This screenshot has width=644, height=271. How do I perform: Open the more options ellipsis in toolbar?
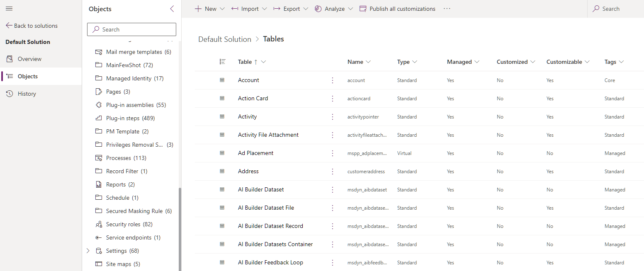(447, 9)
